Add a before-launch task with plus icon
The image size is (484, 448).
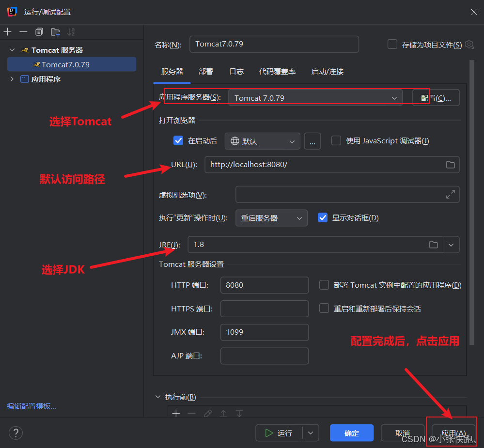pyautogui.click(x=176, y=413)
